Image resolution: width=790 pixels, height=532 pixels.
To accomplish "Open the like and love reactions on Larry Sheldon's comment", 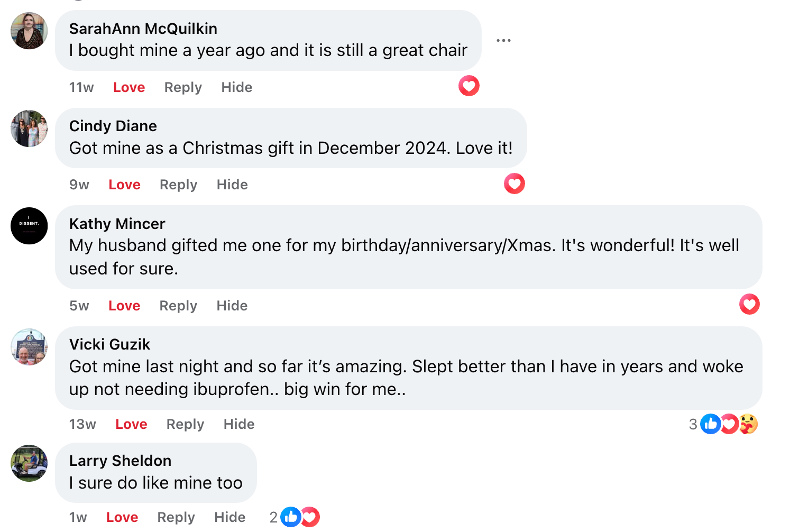I will pyautogui.click(x=299, y=517).
